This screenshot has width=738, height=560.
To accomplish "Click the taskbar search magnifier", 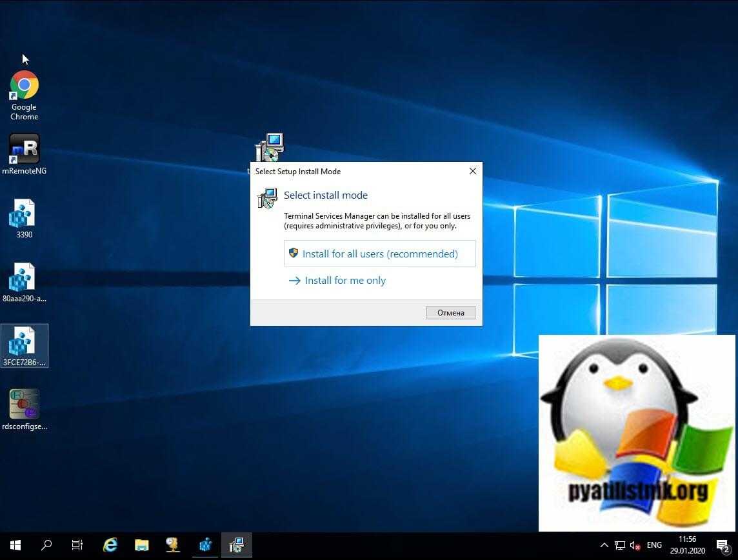I will pos(46,545).
